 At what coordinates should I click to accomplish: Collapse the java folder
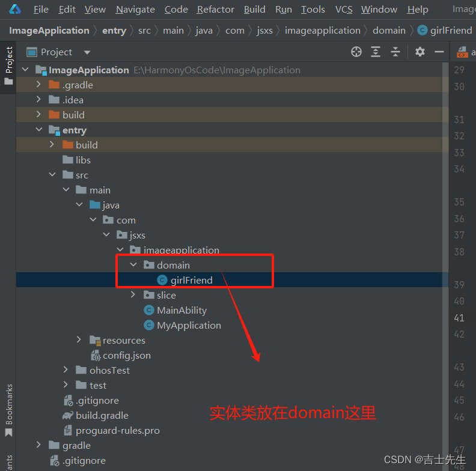tap(79, 204)
